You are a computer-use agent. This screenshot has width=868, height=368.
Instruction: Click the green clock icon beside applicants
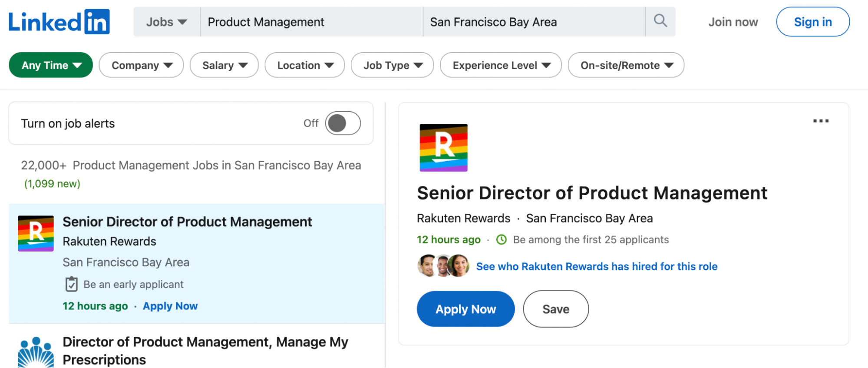[502, 240]
